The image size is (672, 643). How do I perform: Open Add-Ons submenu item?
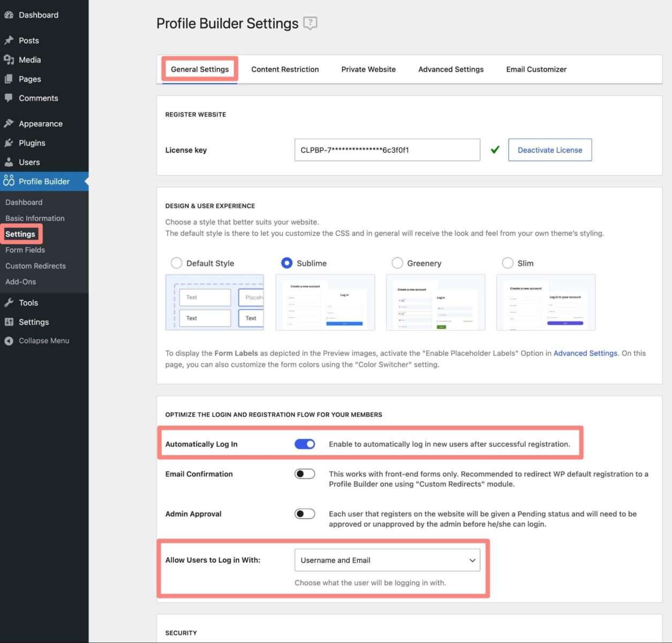(21, 281)
